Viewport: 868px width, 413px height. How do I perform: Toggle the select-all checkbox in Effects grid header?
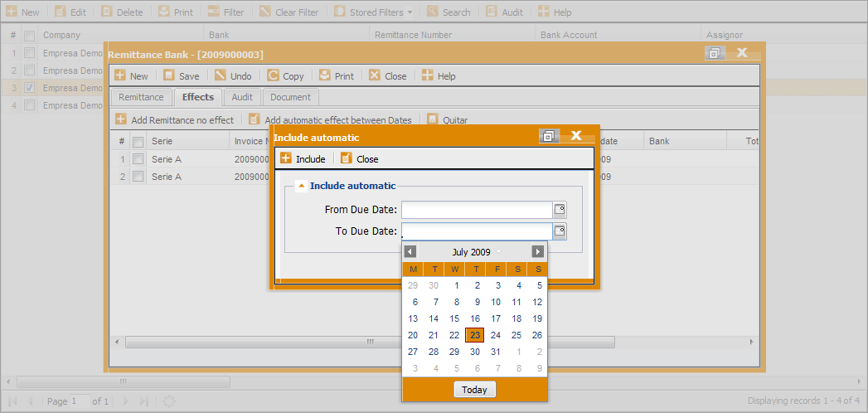coord(138,142)
